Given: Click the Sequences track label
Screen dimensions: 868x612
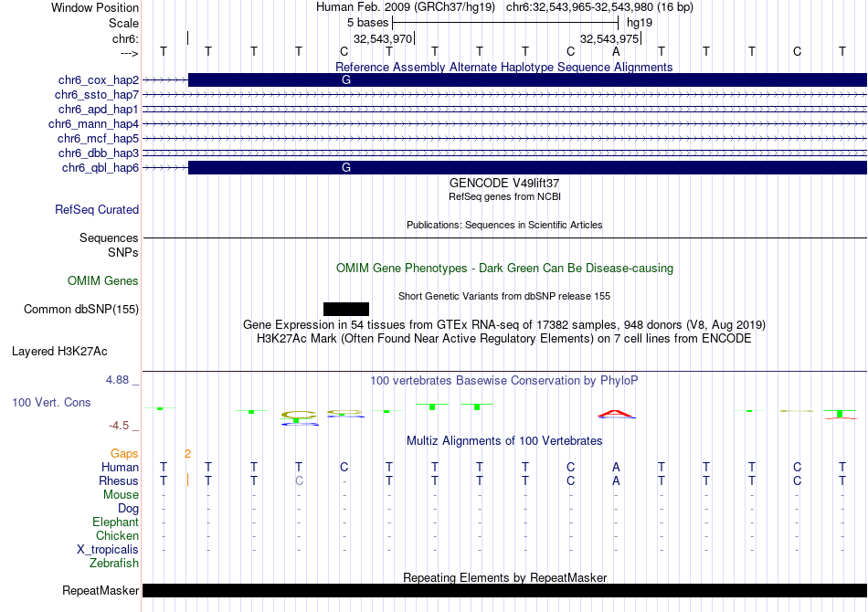Looking at the screenshot, I should point(109,237).
